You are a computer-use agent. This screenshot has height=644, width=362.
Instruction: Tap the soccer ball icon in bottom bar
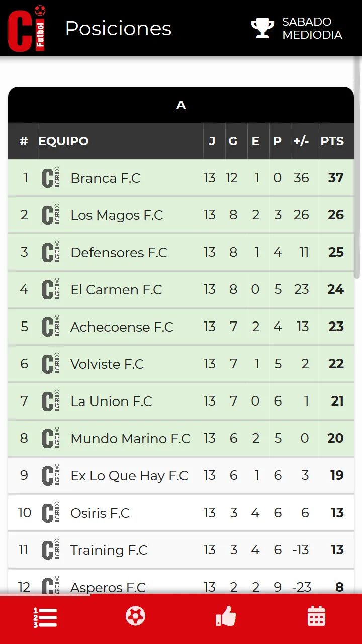tap(135, 616)
